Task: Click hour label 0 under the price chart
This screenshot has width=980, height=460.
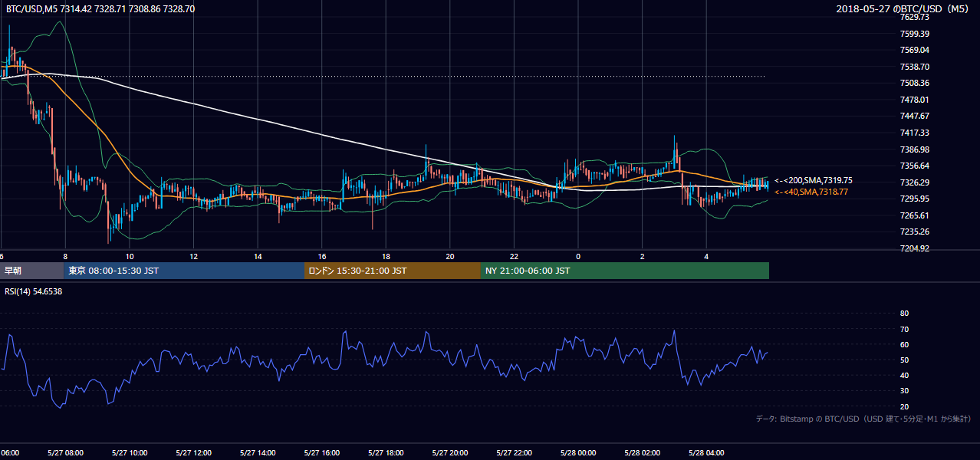Action: coord(578,256)
